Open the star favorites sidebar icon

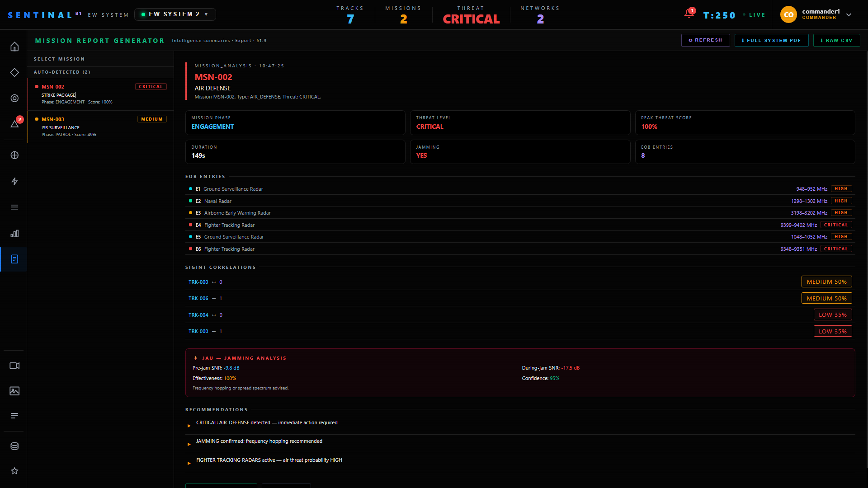pyautogui.click(x=14, y=471)
